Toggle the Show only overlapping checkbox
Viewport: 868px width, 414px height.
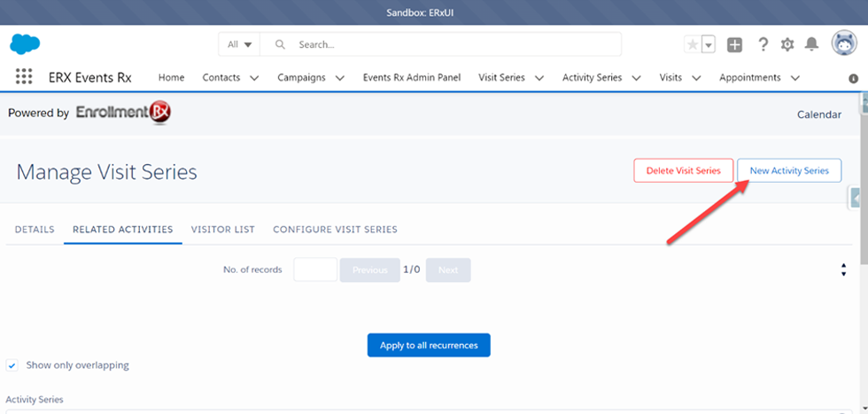(12, 365)
